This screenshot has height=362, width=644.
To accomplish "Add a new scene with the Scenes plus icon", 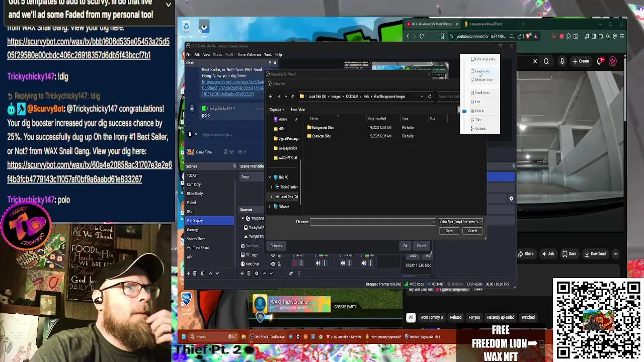I will coord(188,274).
